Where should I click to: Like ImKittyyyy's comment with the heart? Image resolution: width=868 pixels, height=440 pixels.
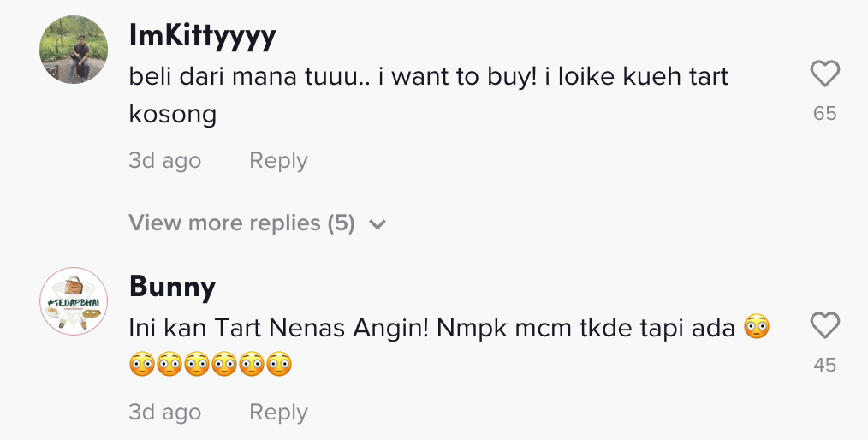pyautogui.click(x=824, y=75)
